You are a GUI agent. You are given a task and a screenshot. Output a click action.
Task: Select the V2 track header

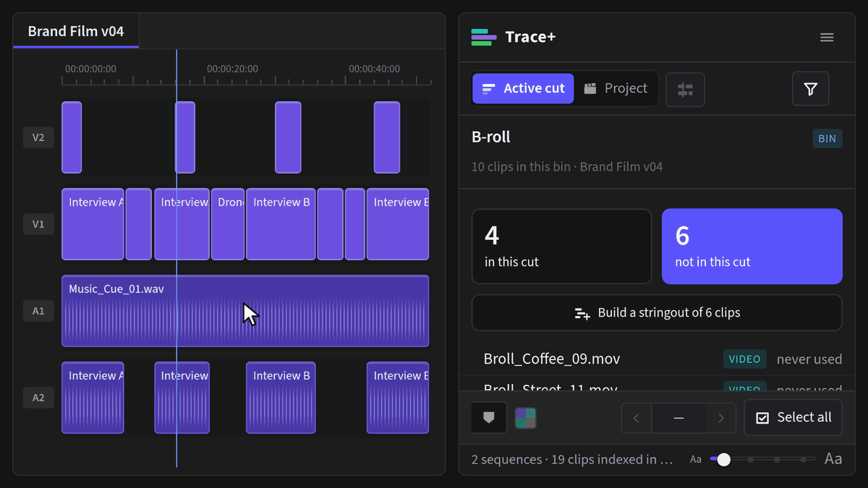38,137
